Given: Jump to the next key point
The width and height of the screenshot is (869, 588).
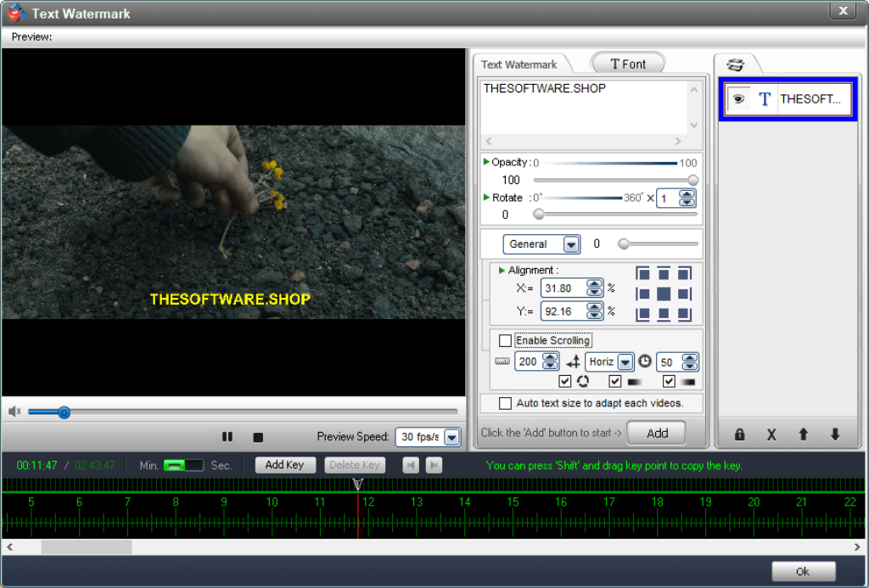Looking at the screenshot, I should [x=434, y=465].
